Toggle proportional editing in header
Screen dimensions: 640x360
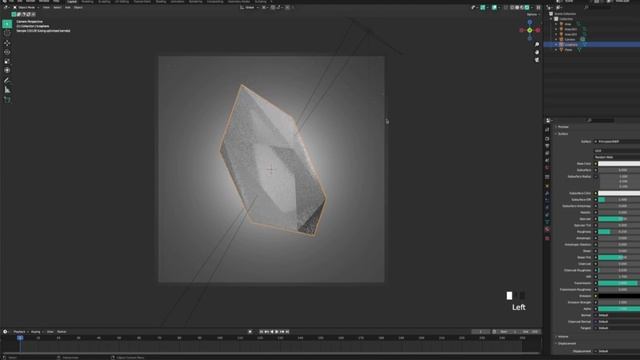pos(287,7)
